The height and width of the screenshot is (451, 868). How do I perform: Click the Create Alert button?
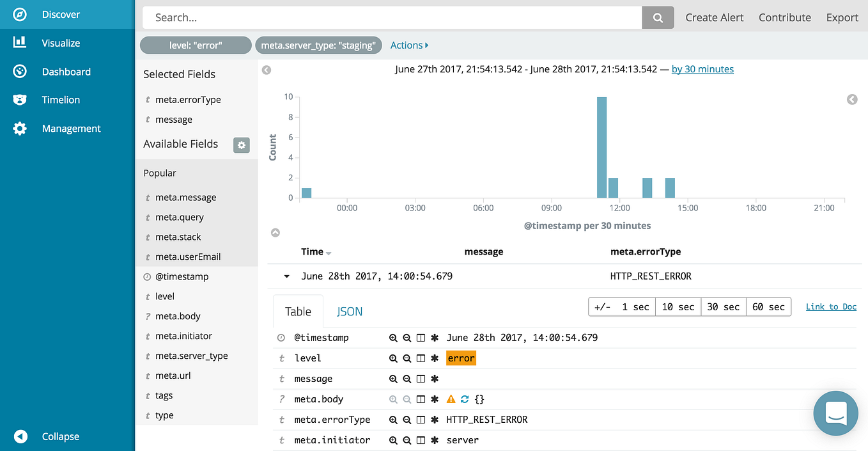pos(715,17)
